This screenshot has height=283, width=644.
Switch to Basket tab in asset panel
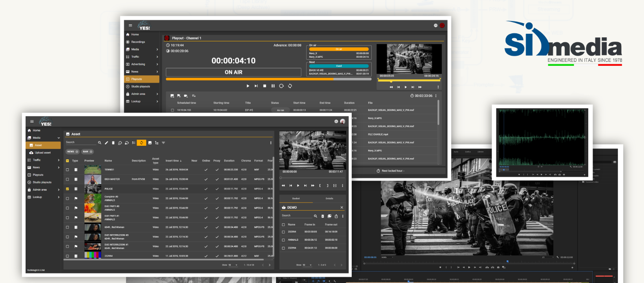(x=296, y=198)
